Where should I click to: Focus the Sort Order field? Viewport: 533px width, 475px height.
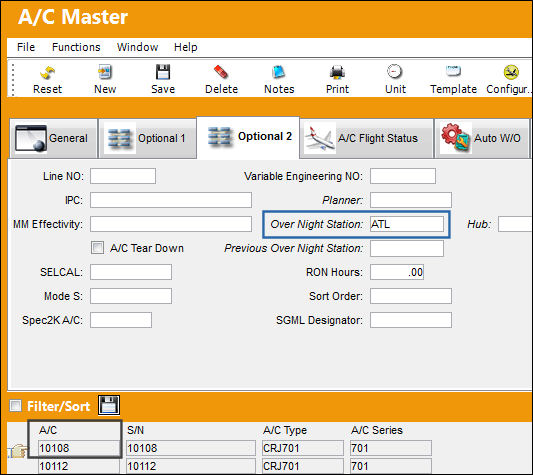tap(411, 296)
